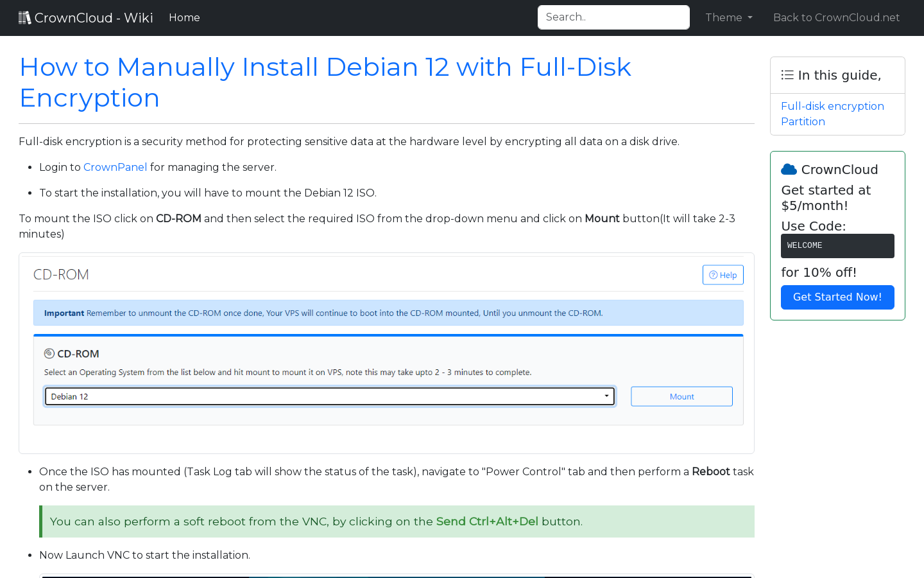Expand the Debian 12 operating system selector
The width and height of the screenshot is (924, 578).
[329, 396]
